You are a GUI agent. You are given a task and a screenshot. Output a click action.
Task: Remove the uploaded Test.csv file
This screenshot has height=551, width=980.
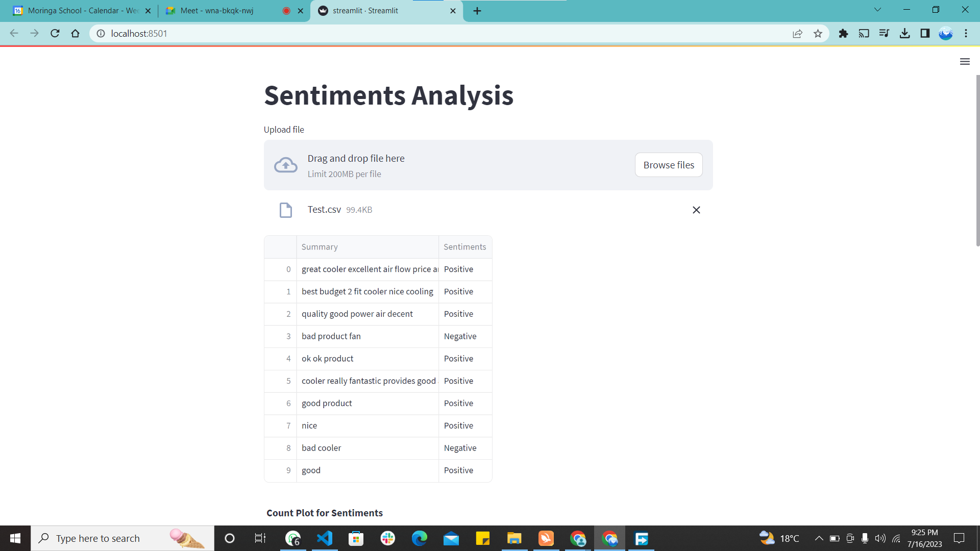tap(696, 210)
